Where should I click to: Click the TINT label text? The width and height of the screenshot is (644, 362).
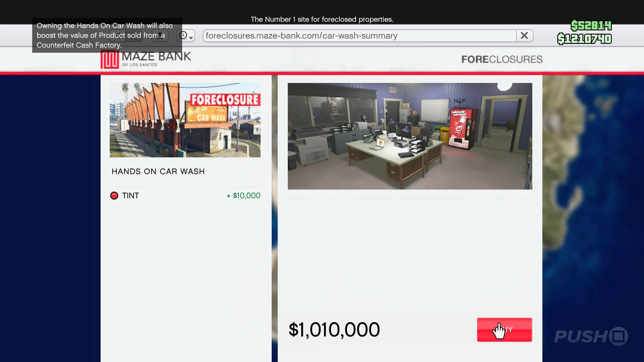click(x=130, y=196)
